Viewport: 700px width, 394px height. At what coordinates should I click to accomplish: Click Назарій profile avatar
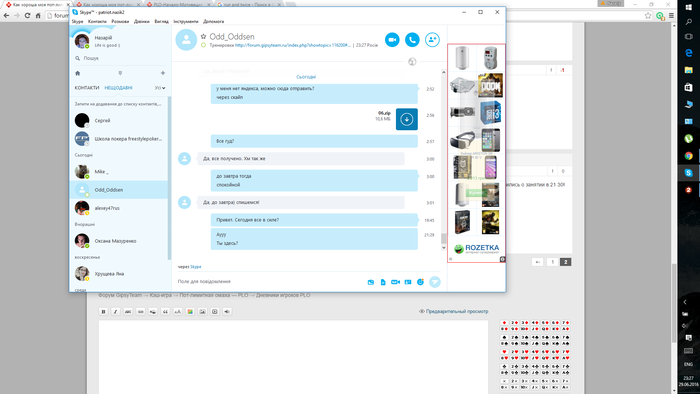pyautogui.click(x=82, y=41)
